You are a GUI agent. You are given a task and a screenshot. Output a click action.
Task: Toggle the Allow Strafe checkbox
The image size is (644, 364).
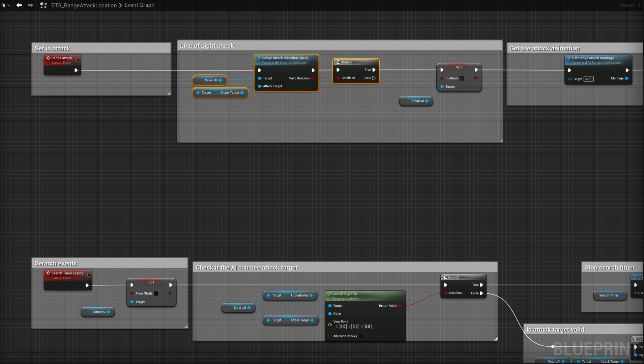[156, 293]
